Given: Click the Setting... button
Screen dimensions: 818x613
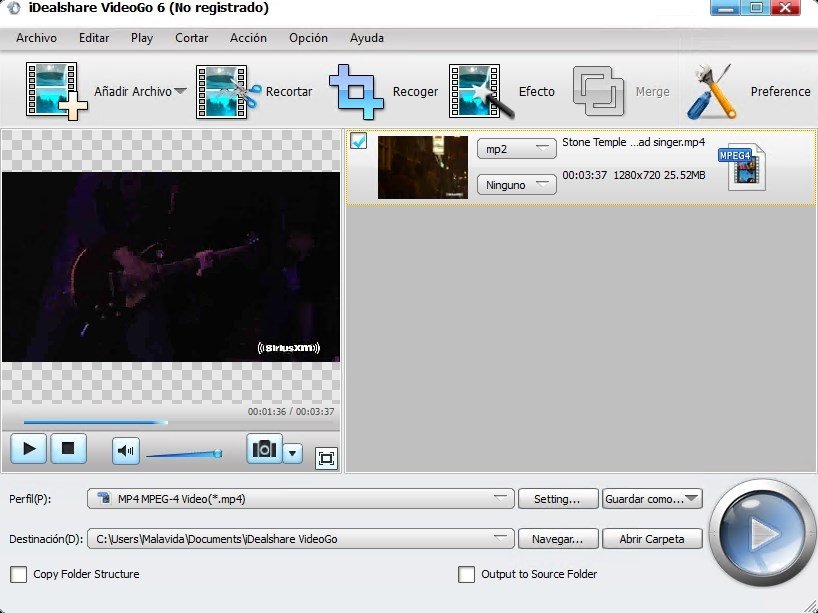Looking at the screenshot, I should pyautogui.click(x=558, y=499).
